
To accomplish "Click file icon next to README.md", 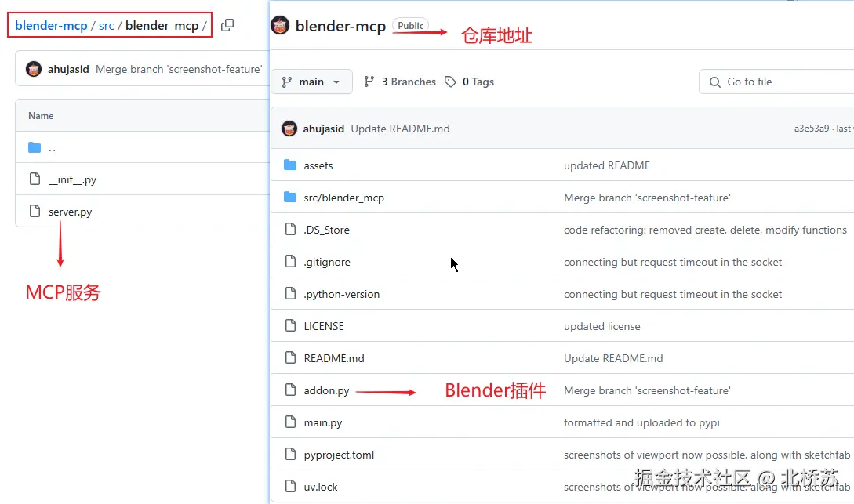I will click(x=291, y=357).
